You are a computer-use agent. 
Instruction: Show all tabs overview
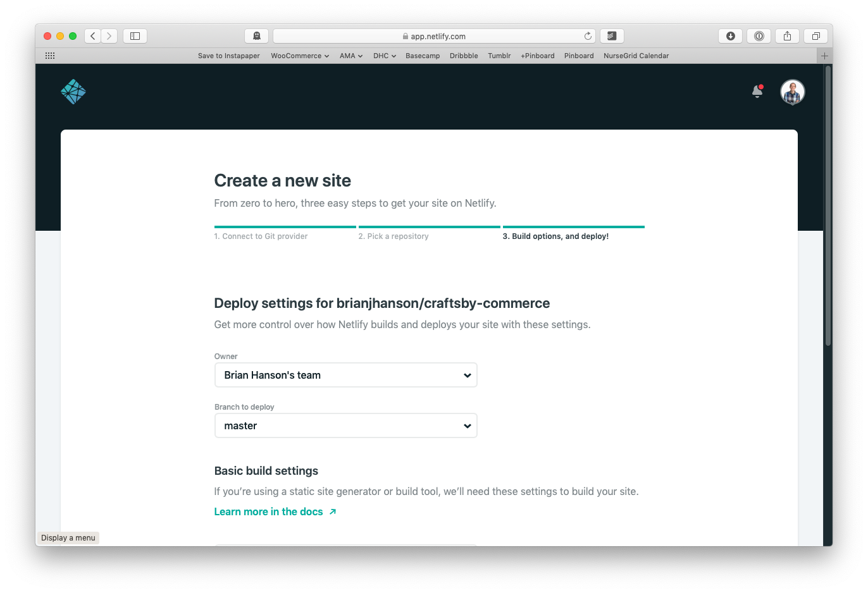pyautogui.click(x=815, y=36)
